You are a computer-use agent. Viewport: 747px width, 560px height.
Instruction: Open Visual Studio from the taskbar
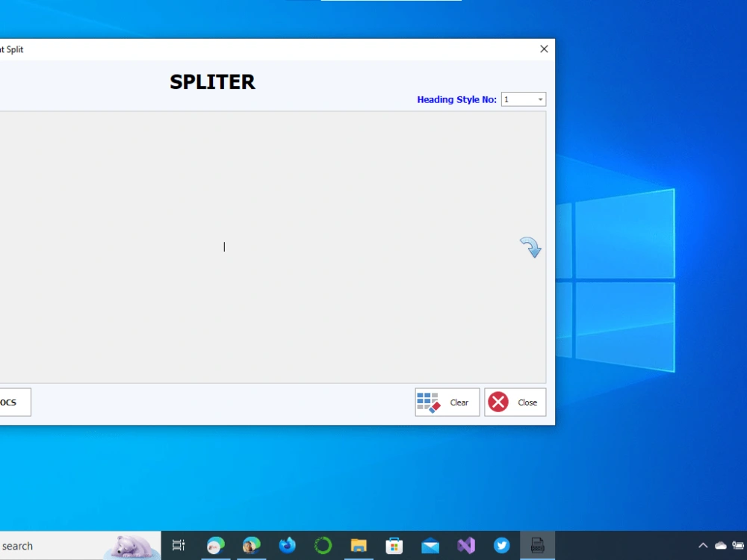tap(466, 545)
